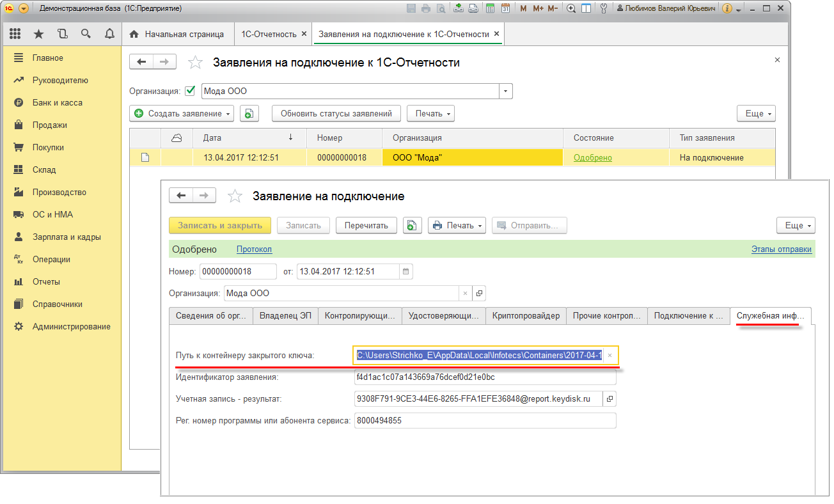Open the list window Печать dropdown

(x=430, y=114)
